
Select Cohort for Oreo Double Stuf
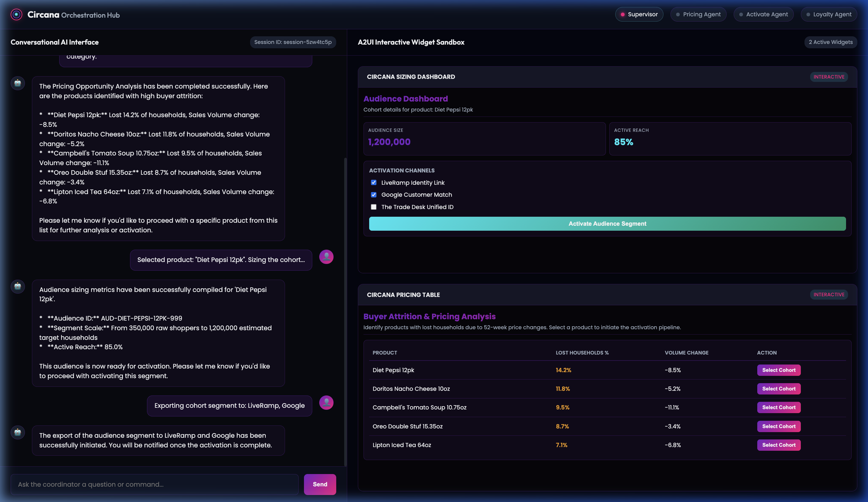[779, 426]
